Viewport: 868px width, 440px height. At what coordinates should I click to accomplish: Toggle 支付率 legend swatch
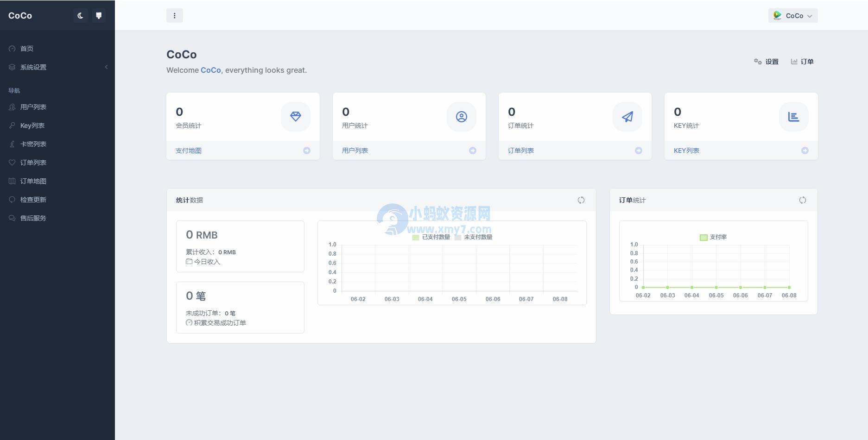click(x=703, y=237)
